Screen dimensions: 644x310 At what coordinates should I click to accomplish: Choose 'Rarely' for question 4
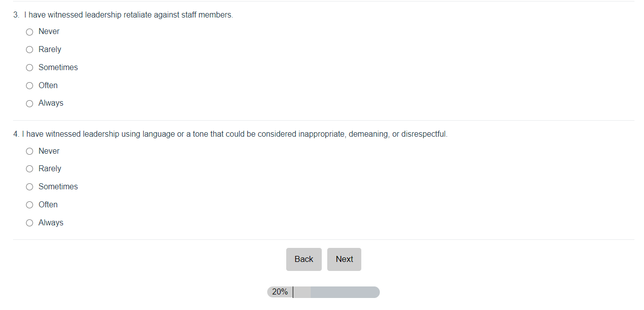[x=30, y=169]
